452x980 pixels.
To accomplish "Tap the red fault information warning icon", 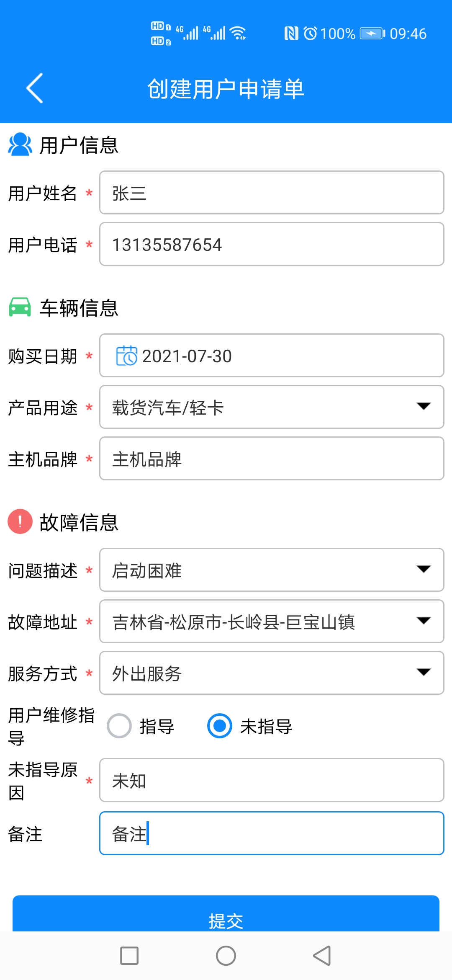I will point(20,521).
